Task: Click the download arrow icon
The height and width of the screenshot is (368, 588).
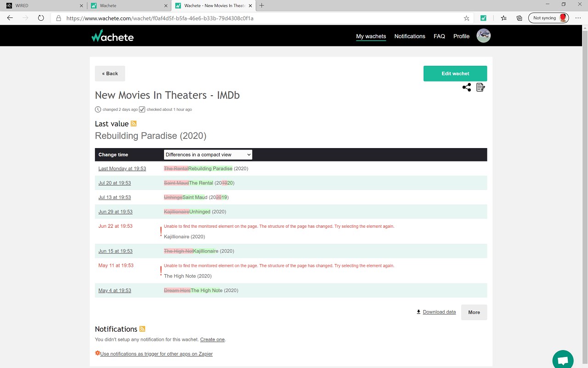Action: tap(418, 312)
